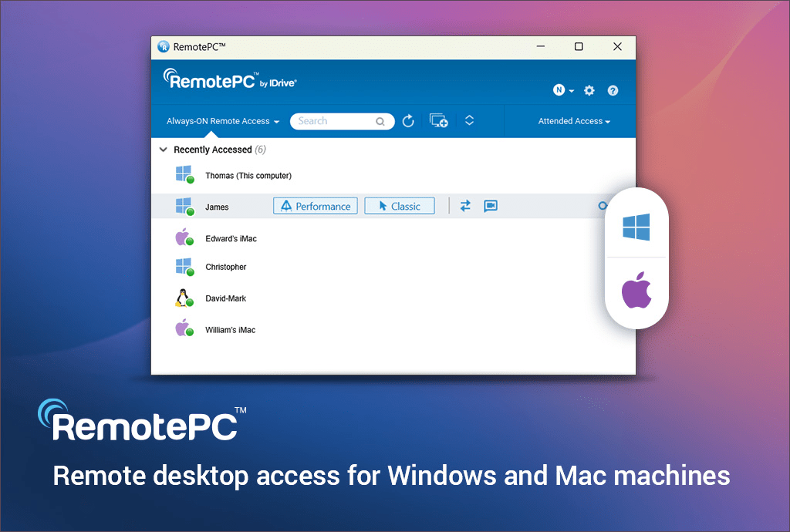Select the James computer name
790x532 pixels.
click(x=217, y=207)
